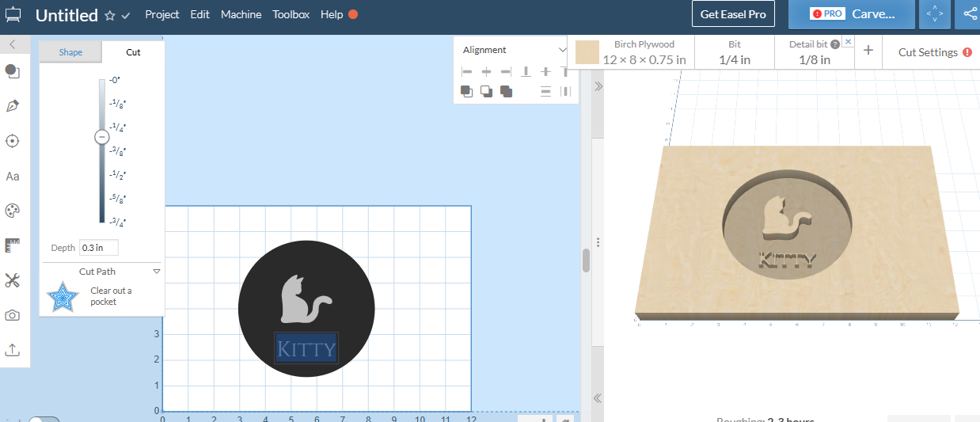Click the import upload icon
The width and height of the screenshot is (980, 422).
point(12,350)
